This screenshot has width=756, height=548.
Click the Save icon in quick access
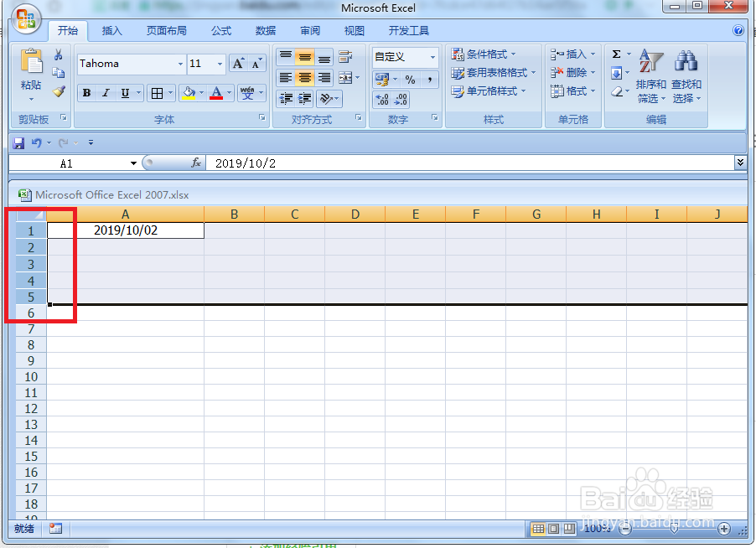click(x=18, y=142)
